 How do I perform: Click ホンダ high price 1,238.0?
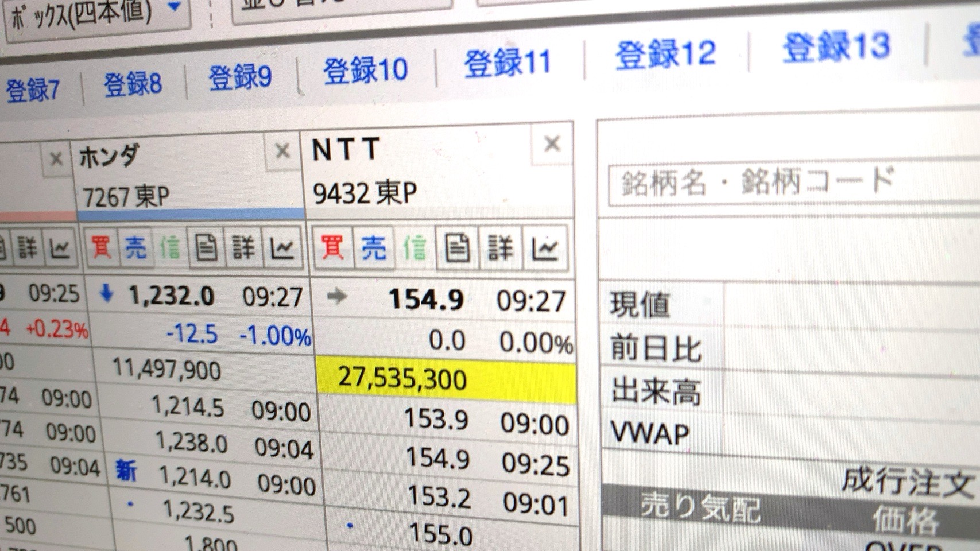pos(192,442)
